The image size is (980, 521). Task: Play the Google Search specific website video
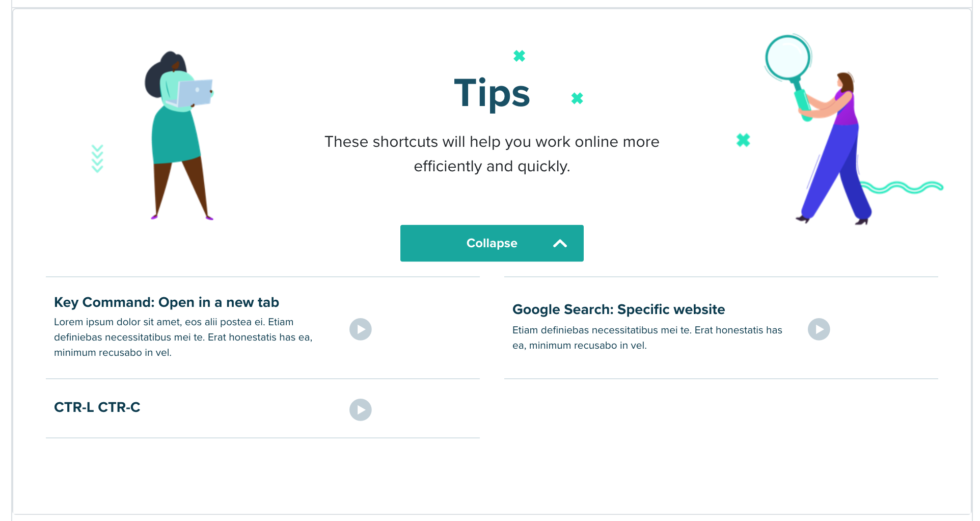coord(819,329)
